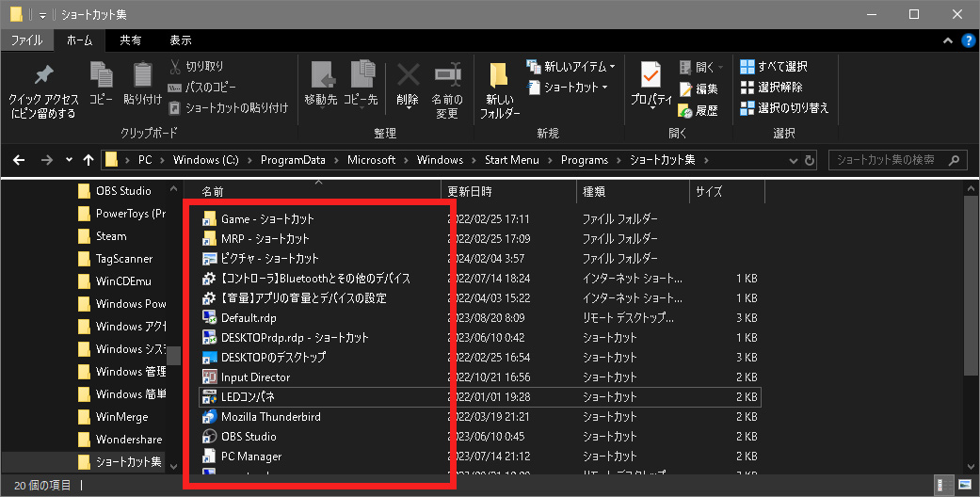The height and width of the screenshot is (497, 980).
Task: Sort files by the Name column header
Action: coord(213,192)
